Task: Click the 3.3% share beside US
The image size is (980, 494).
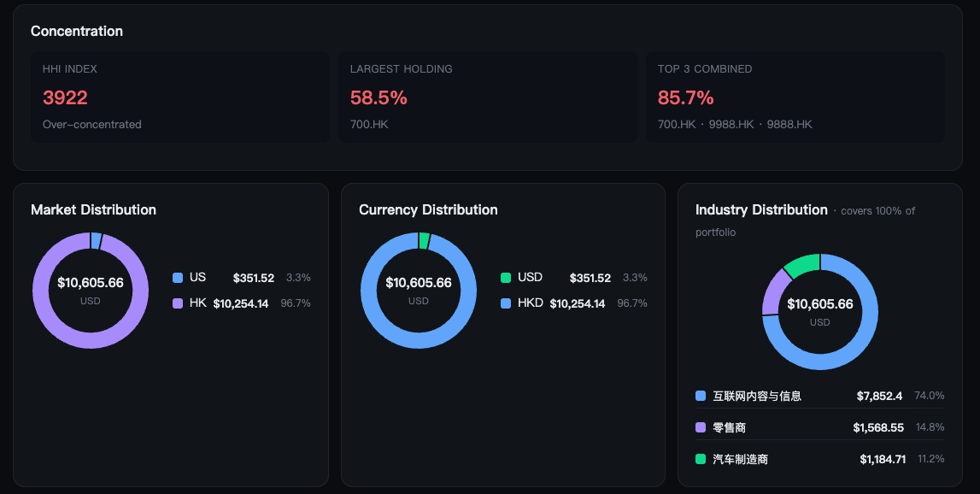Action: click(299, 278)
